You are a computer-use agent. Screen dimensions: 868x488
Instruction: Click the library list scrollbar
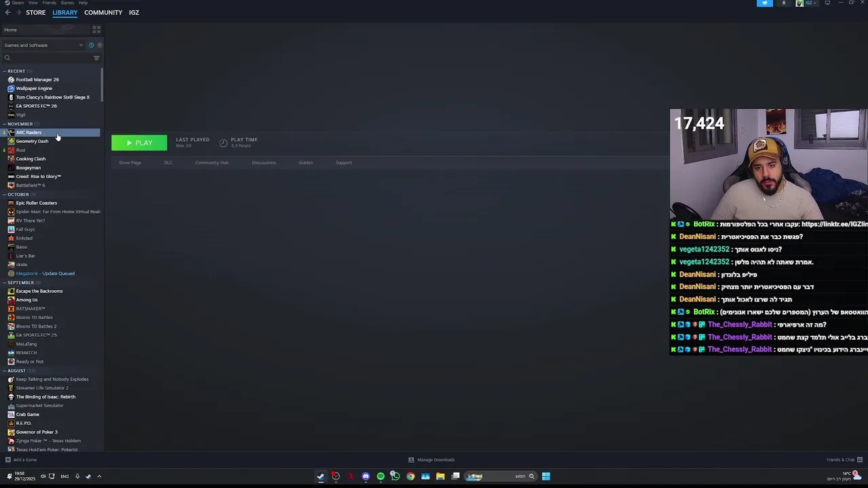[102, 85]
